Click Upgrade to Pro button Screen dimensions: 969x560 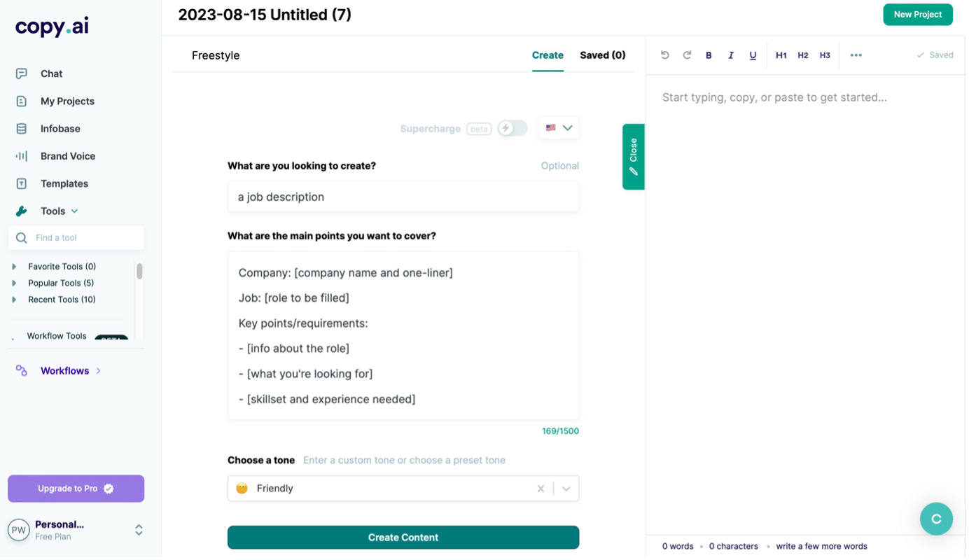(76, 489)
